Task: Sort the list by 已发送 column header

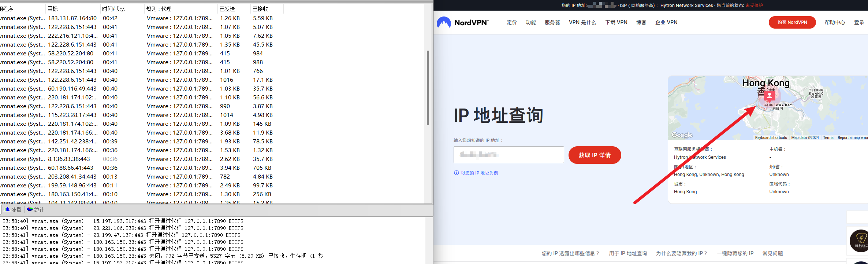Action: click(227, 9)
